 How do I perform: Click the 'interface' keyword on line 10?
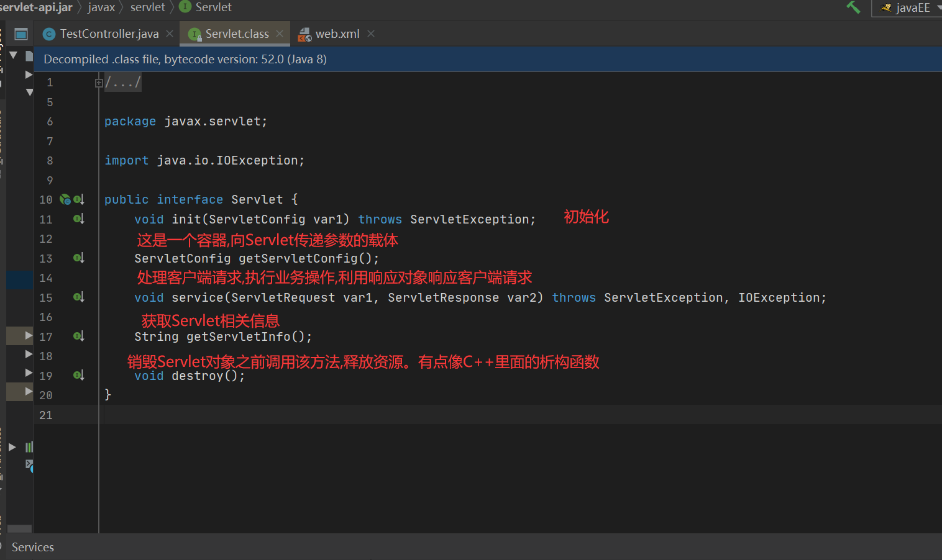190,200
